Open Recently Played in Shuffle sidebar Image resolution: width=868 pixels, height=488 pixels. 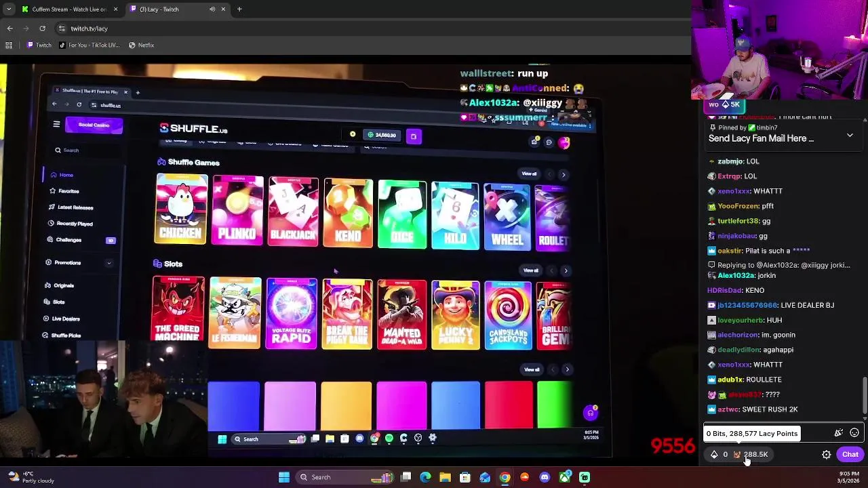pyautogui.click(x=75, y=224)
